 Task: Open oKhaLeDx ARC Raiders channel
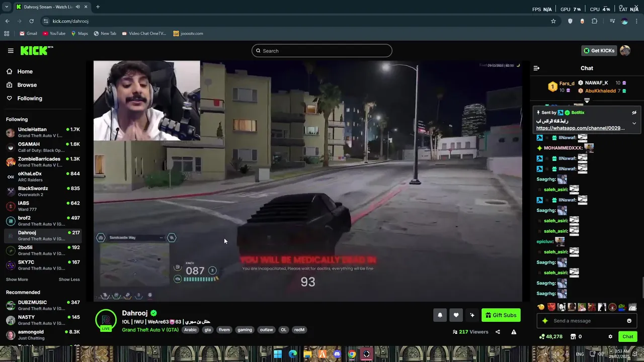43,176
